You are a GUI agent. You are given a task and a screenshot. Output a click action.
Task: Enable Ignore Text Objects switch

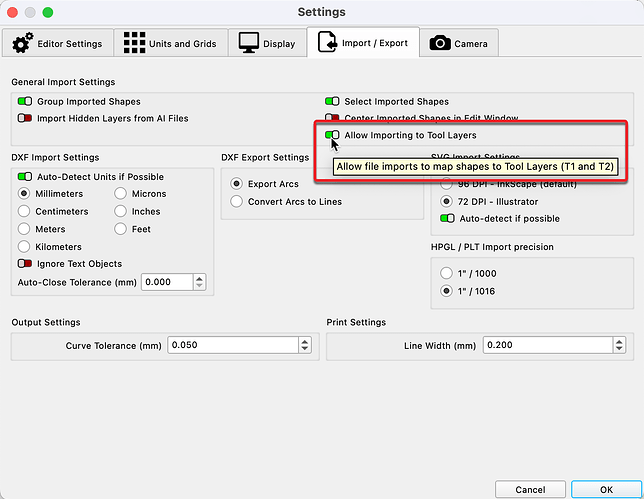tap(25, 263)
